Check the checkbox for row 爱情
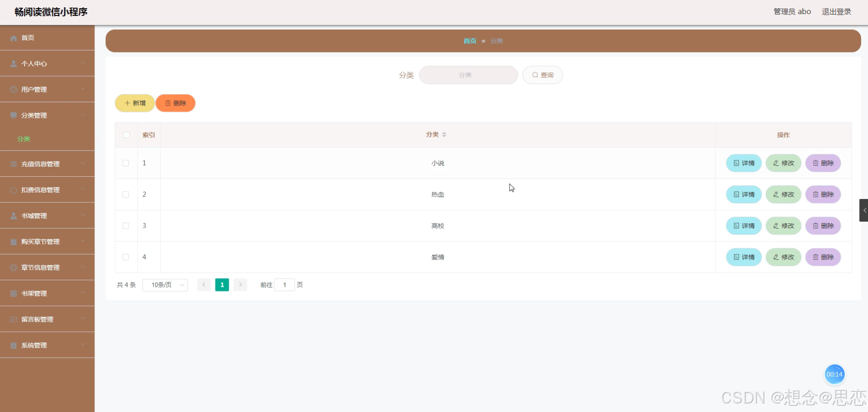The image size is (868, 412). 126,257
